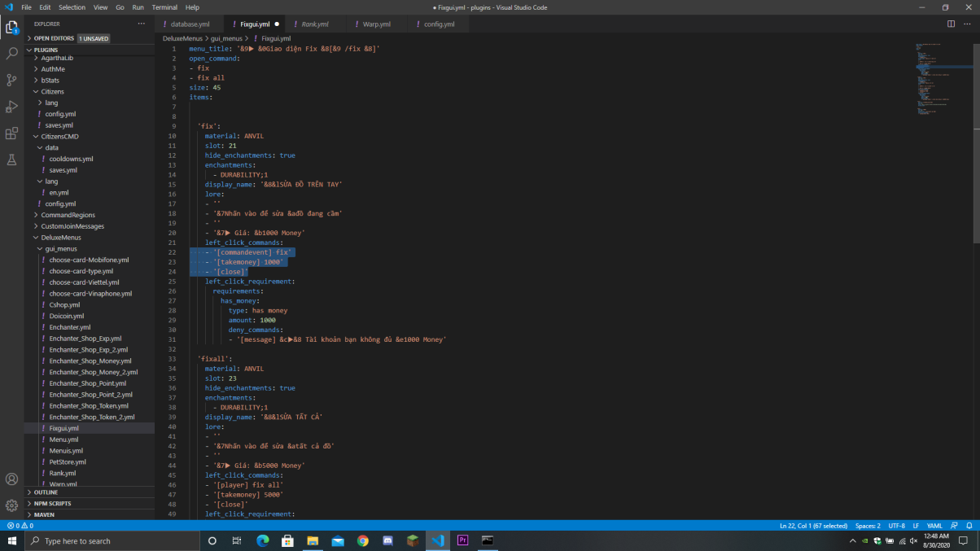
Task: Collapse the DeluxeMenus folder
Action: (61, 238)
